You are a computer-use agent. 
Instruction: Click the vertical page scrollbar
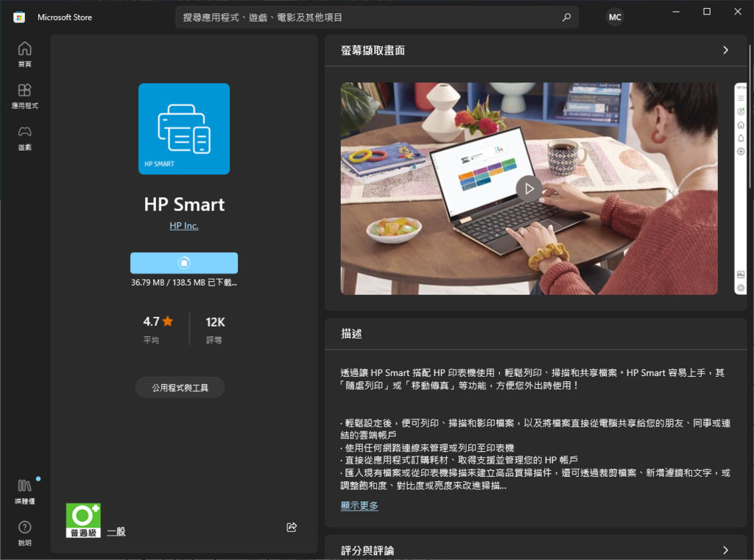[750, 117]
